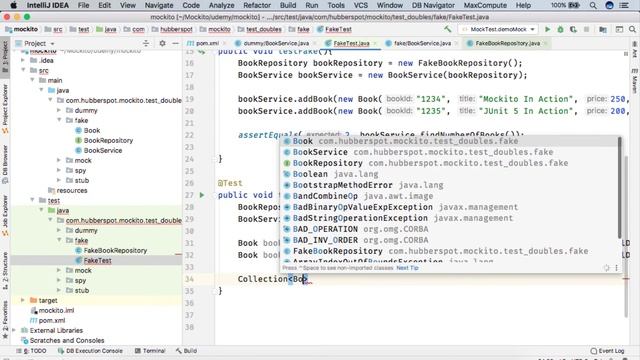Expand the target folder
The width and height of the screenshot is (640, 360).
pyautogui.click(x=23, y=300)
